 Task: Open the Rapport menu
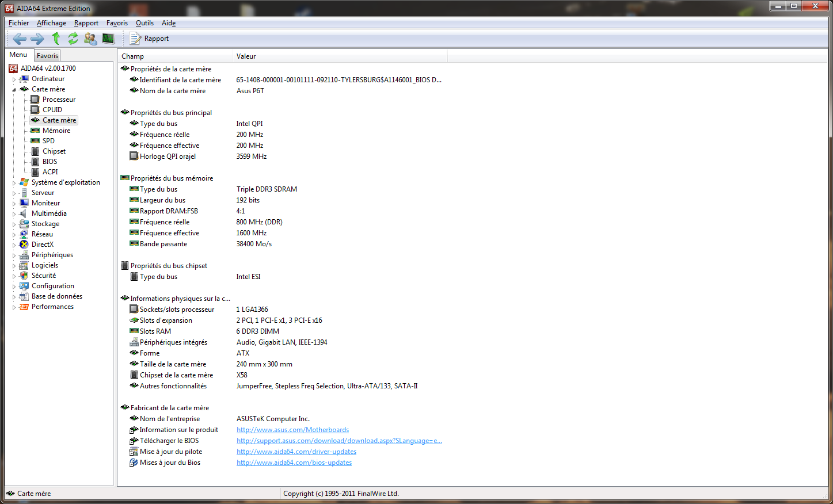(x=86, y=23)
